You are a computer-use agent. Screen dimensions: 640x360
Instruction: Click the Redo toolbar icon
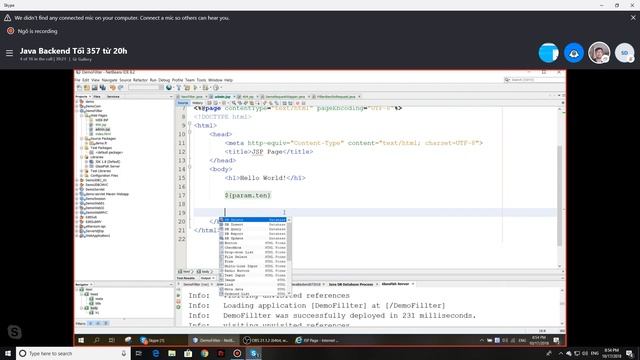pyautogui.click(x=120, y=87)
